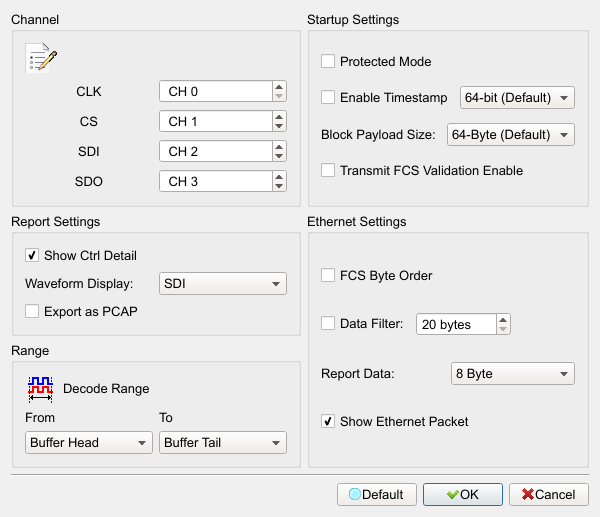
Task: Expand the Report Data 8 Byte dropdown
Action: 513,373
